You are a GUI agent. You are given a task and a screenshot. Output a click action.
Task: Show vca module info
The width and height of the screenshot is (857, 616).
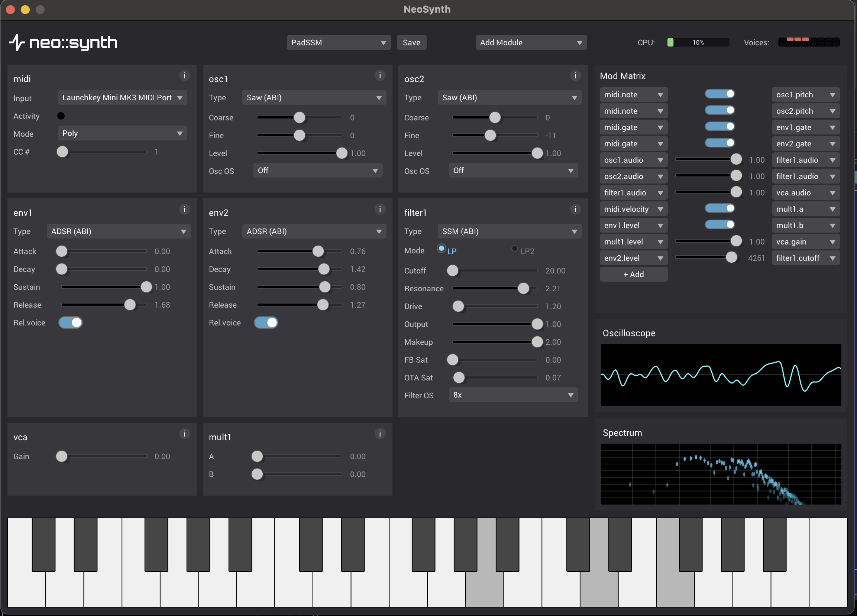[x=184, y=434]
